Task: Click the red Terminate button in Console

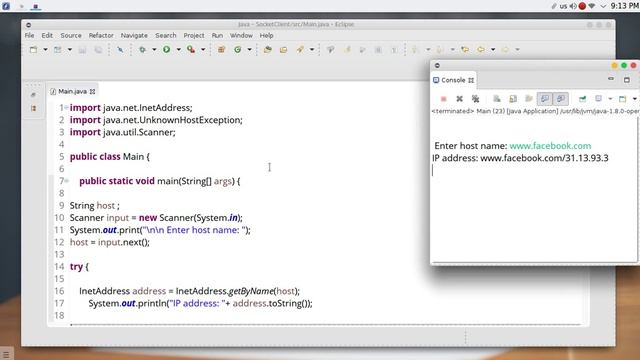Action: [444, 99]
